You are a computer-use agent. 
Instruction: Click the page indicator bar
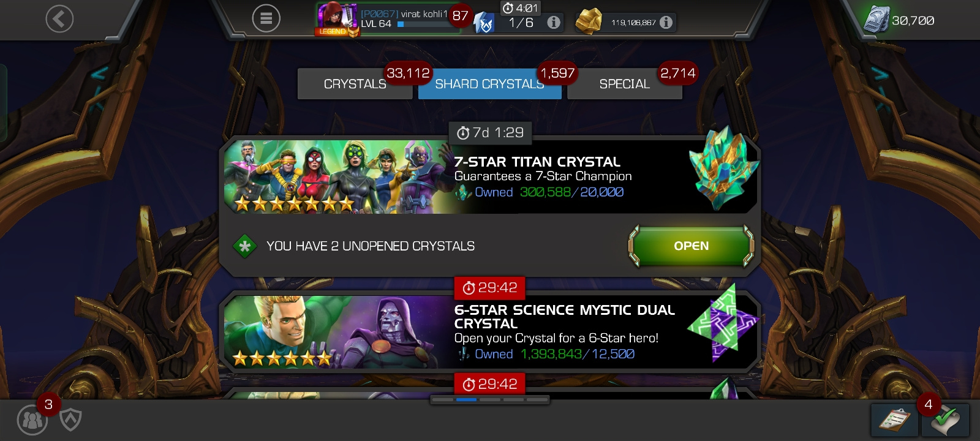tap(490, 399)
